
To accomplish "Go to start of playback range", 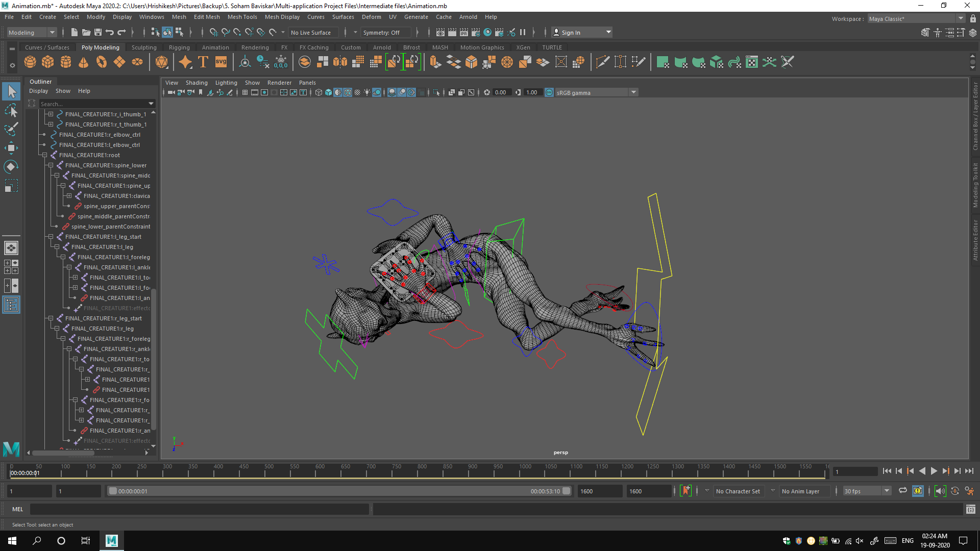I will coord(887,471).
